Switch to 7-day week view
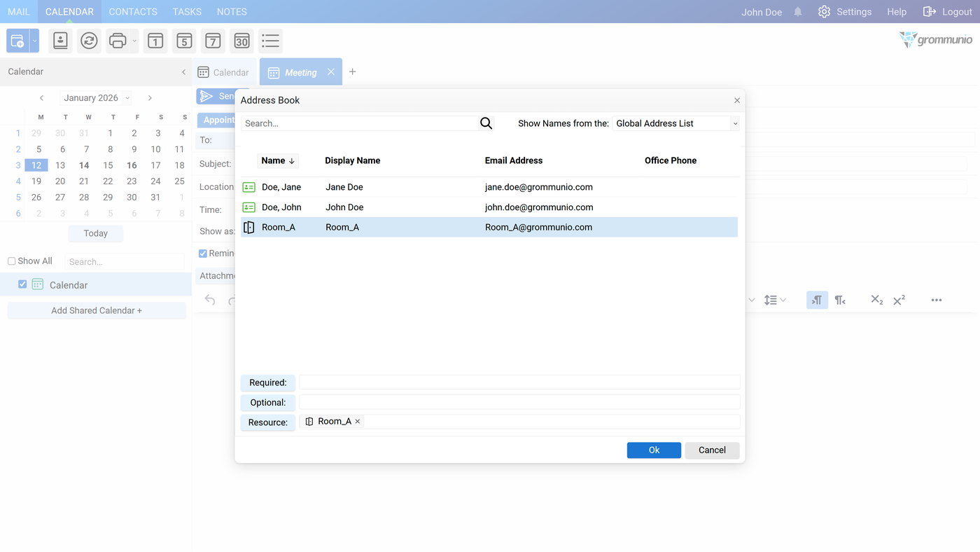 tap(213, 41)
